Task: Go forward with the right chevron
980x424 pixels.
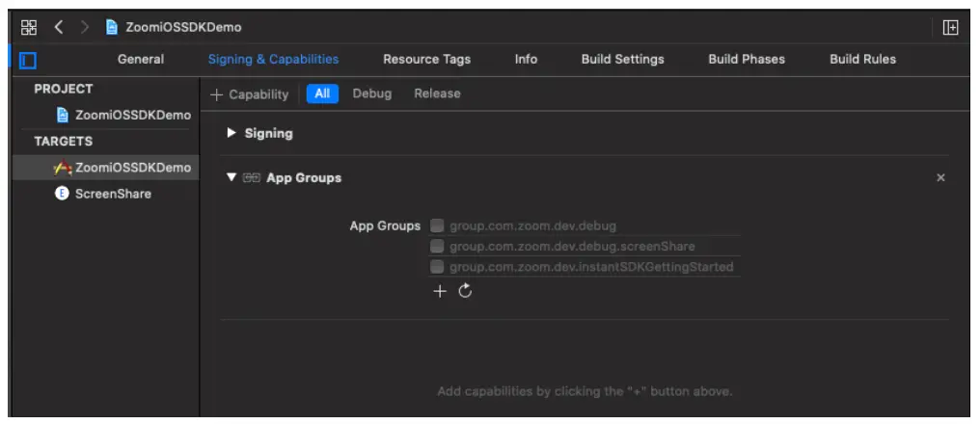Action: point(84,27)
